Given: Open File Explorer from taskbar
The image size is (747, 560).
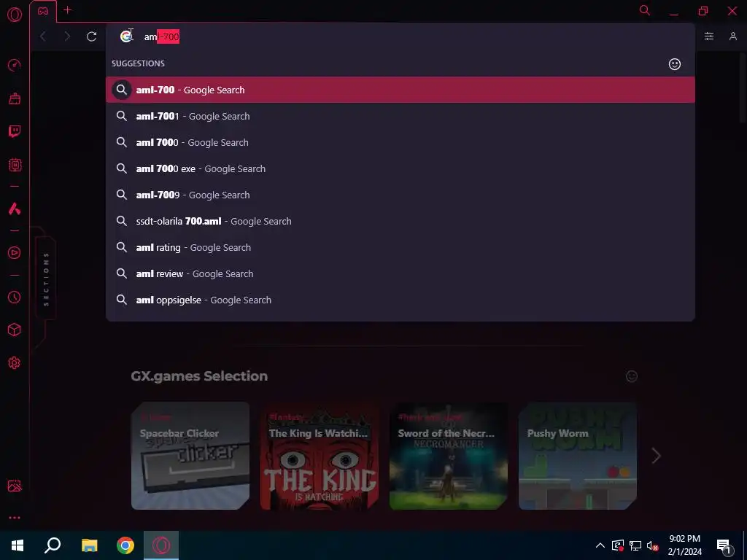Looking at the screenshot, I should point(89,545).
